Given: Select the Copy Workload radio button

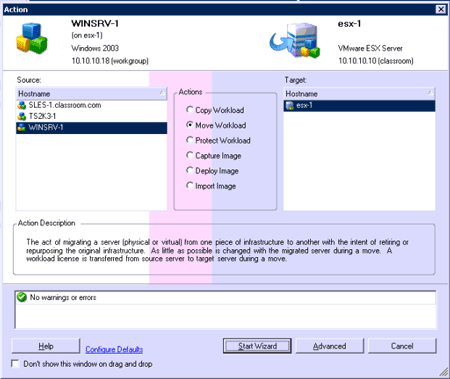Looking at the screenshot, I should (x=190, y=110).
